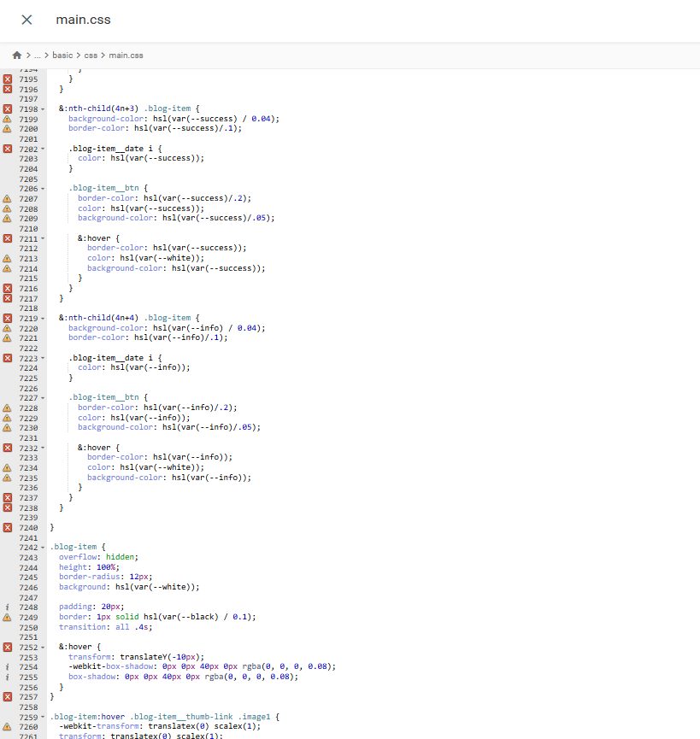Click the warning icon on line 7235
Screen dimensions: 700x739
7,478
